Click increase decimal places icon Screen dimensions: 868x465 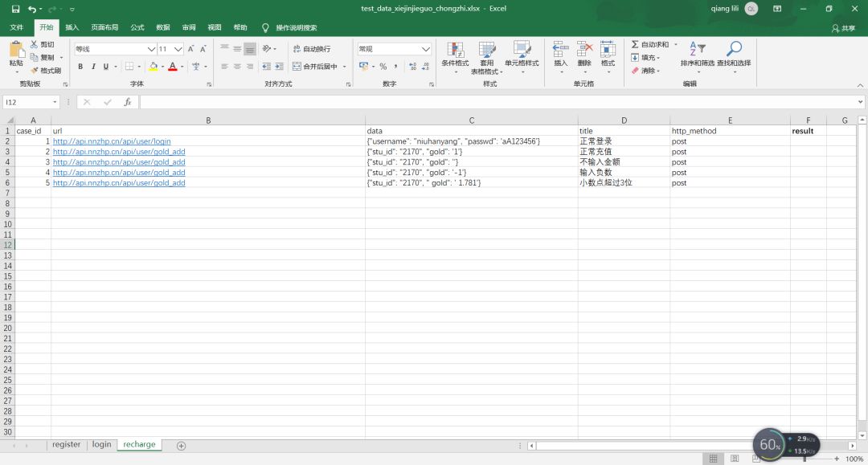[413, 67]
